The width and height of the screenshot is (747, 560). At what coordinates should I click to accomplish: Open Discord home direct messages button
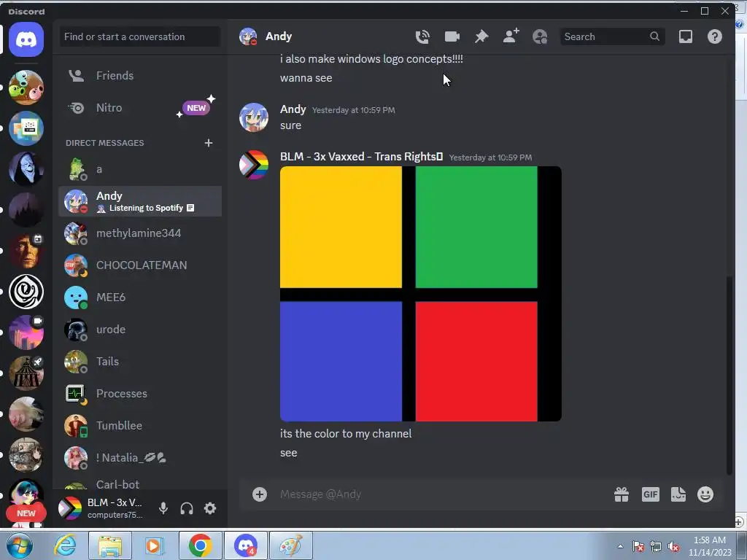(26, 39)
